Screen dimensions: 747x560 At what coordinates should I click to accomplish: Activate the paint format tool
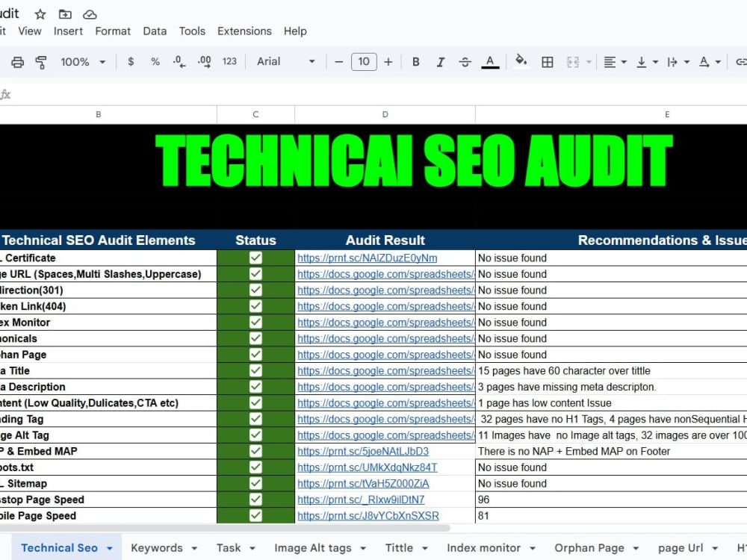tap(41, 62)
